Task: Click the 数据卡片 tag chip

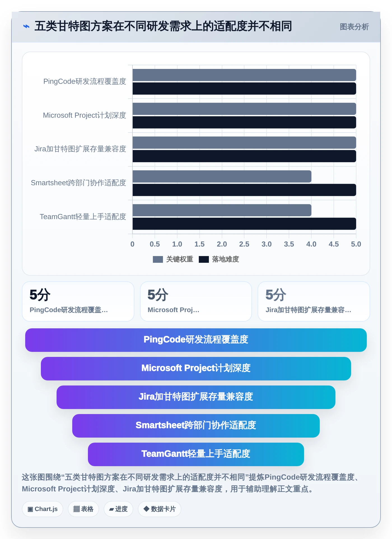Action: coord(159,509)
